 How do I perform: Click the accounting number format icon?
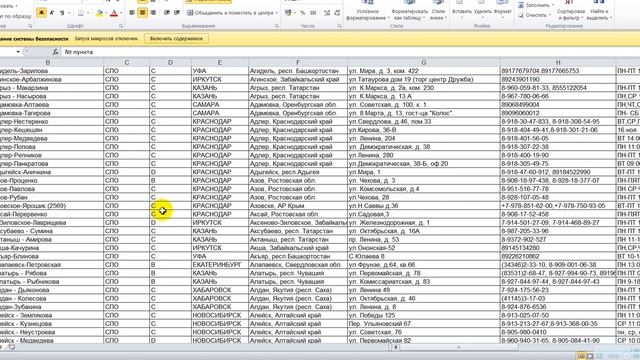288,13
